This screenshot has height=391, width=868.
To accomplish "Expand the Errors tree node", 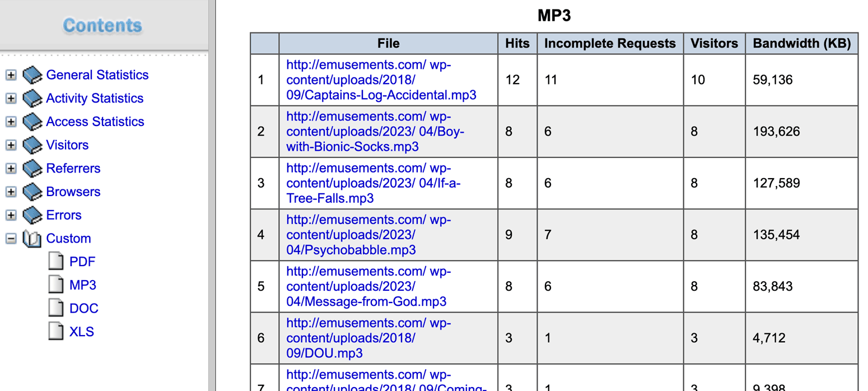I will (x=11, y=215).
